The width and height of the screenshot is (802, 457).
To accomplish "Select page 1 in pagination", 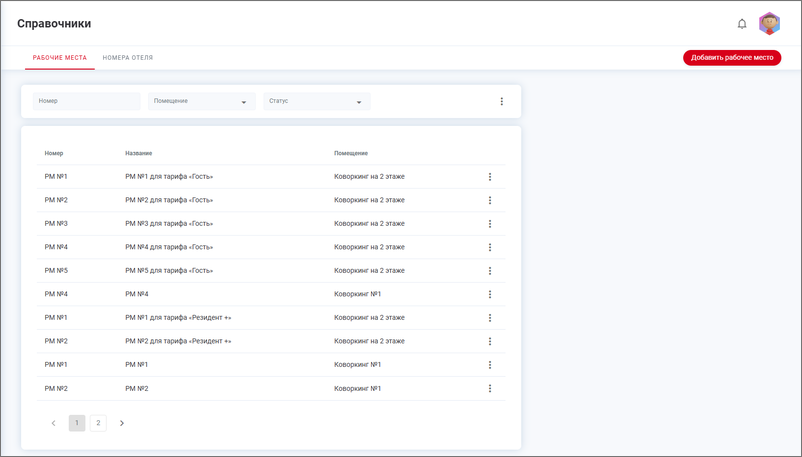I will [x=77, y=423].
